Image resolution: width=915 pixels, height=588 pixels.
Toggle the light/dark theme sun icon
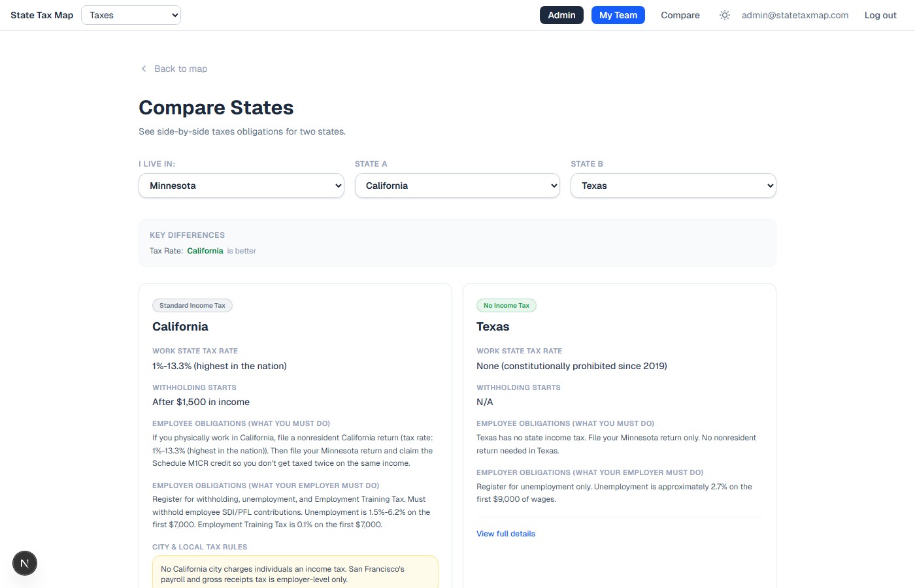click(724, 15)
